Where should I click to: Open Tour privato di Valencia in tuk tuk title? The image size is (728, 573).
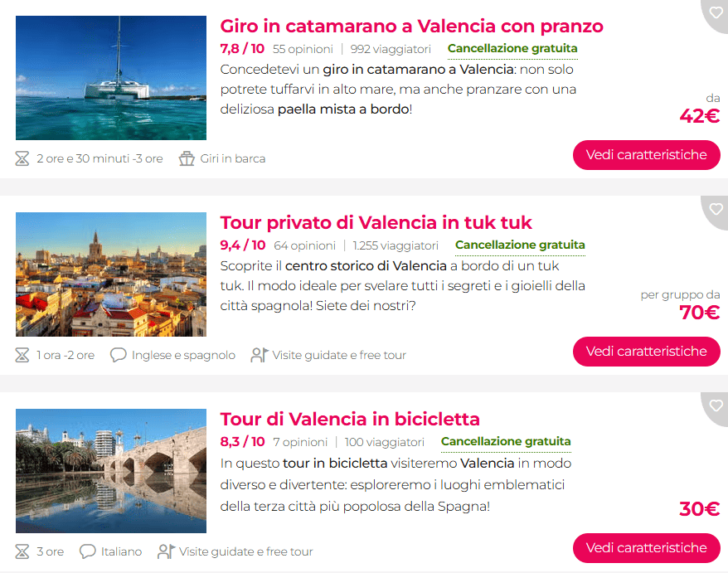[x=376, y=223]
